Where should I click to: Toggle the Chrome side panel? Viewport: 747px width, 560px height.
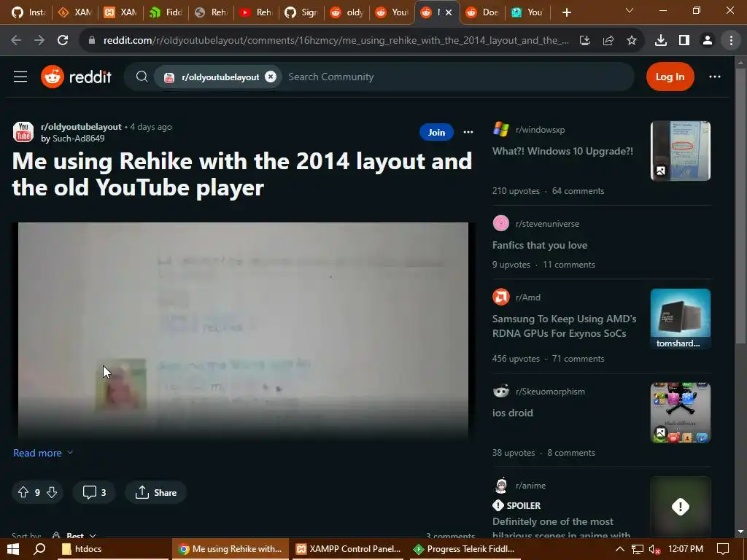(x=684, y=41)
